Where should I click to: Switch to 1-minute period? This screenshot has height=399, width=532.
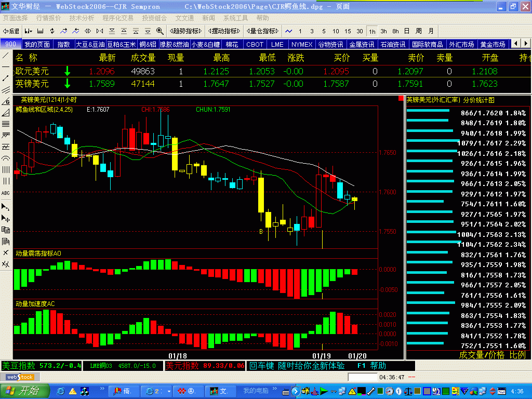(x=300, y=31)
